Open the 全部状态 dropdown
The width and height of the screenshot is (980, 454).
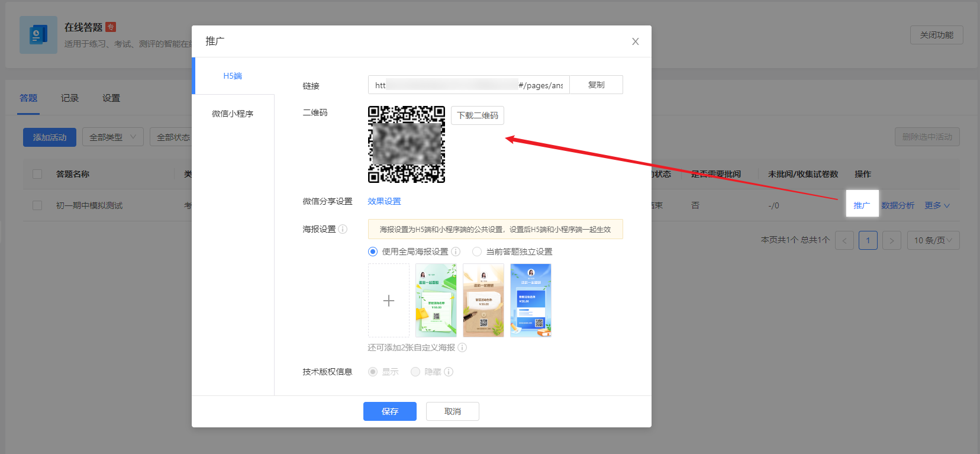click(172, 137)
